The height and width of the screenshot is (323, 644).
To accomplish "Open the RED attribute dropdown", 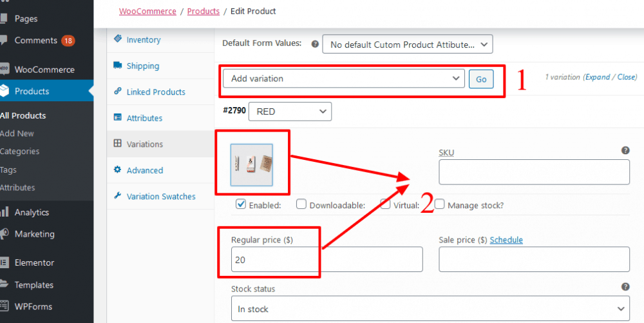I will [x=290, y=112].
